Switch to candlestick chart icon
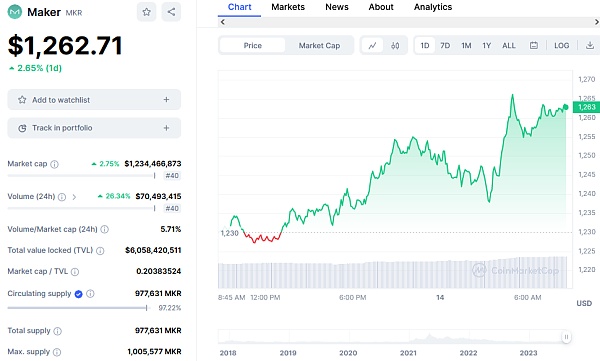 pyautogui.click(x=395, y=46)
